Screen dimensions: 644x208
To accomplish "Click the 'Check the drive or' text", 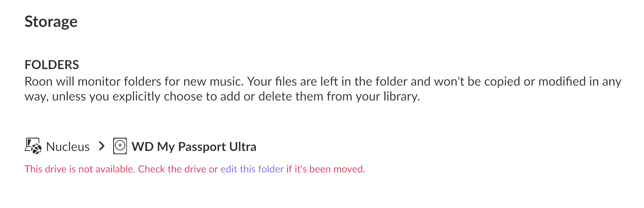I will [x=178, y=169].
